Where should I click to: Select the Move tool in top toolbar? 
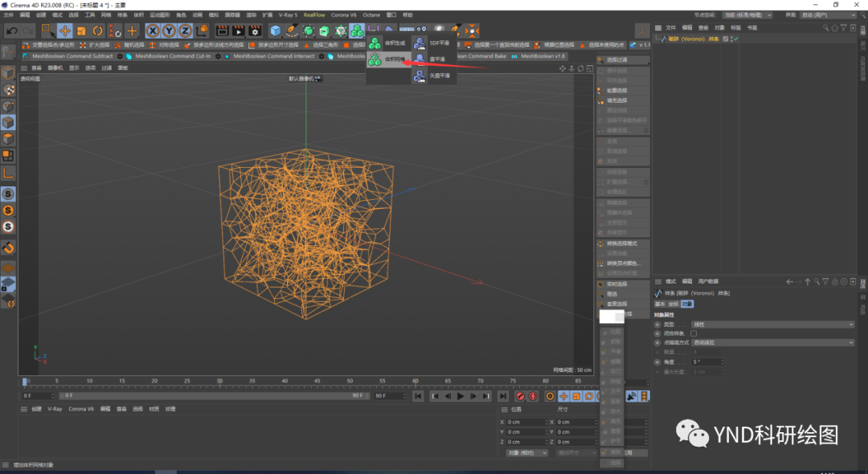pyautogui.click(x=65, y=31)
